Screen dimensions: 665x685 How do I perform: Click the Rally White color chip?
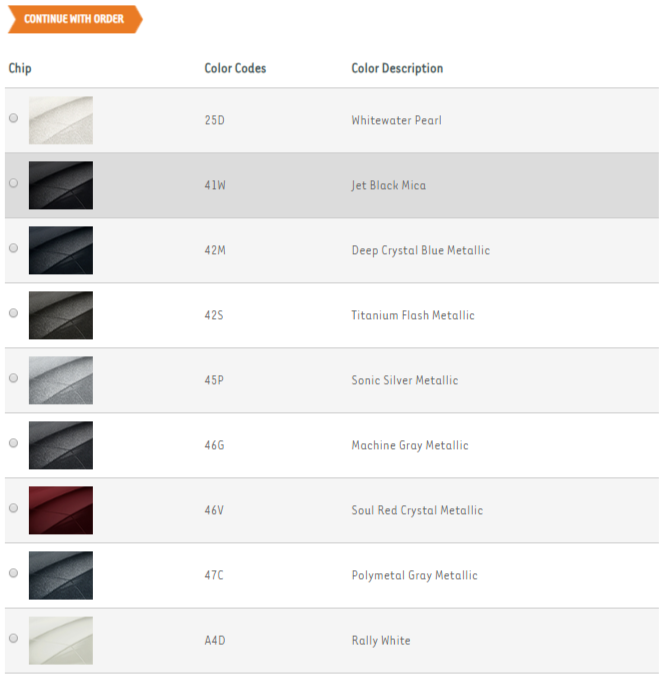click(61, 641)
